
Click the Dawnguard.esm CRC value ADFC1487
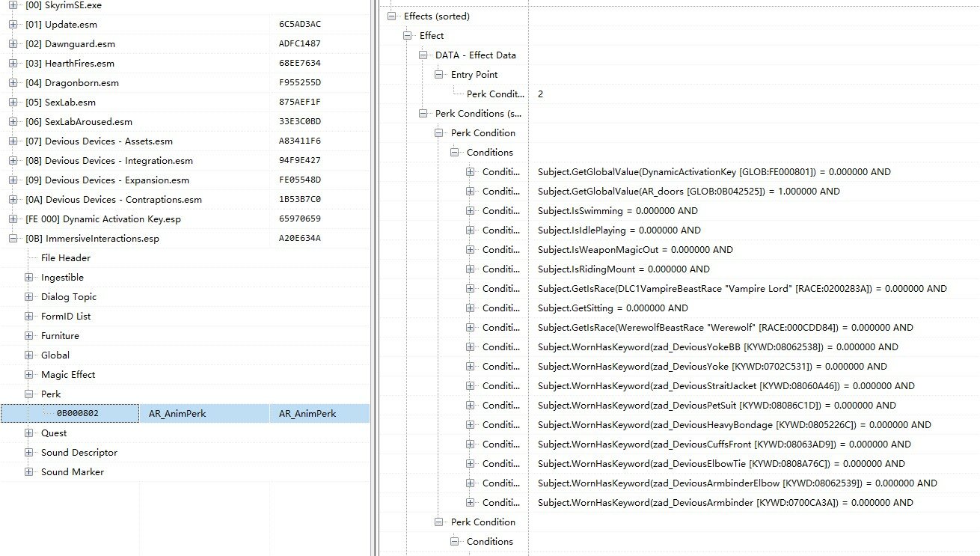(x=300, y=44)
